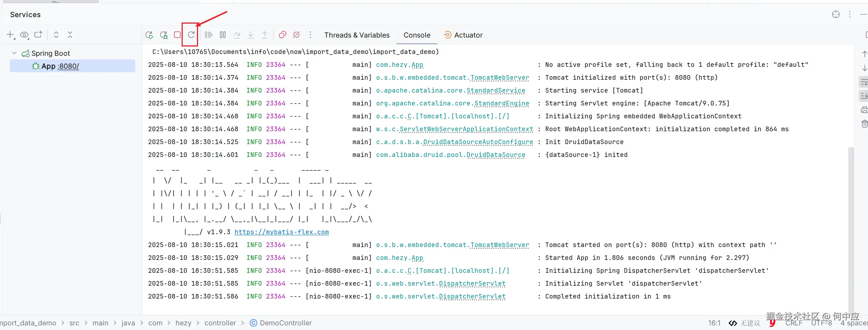The height and width of the screenshot is (330, 868).
Task: Switch to the Actuator tab
Action: (x=463, y=35)
